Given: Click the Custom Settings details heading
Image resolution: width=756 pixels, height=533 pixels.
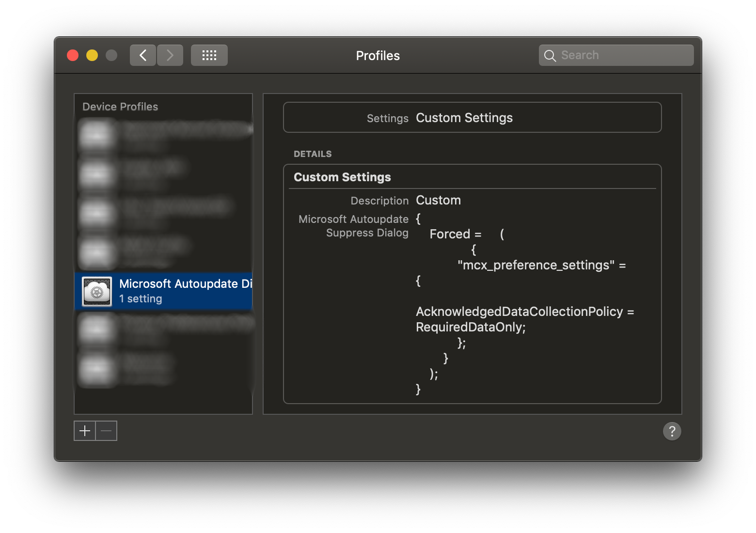Looking at the screenshot, I should point(342,177).
